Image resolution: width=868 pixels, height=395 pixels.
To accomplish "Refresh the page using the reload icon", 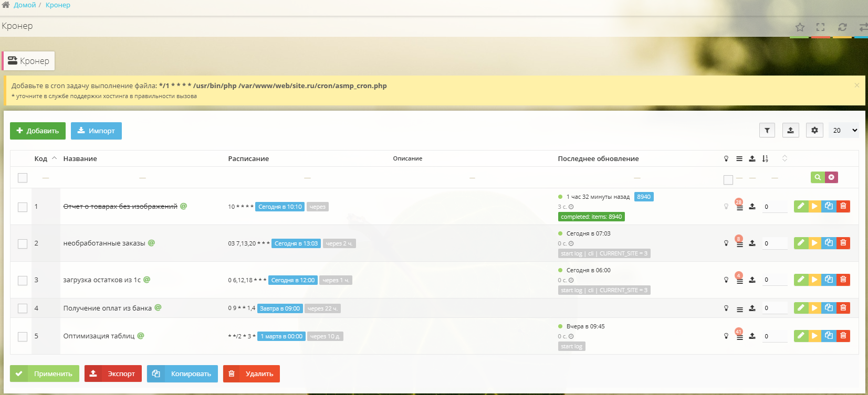I will click(x=842, y=27).
